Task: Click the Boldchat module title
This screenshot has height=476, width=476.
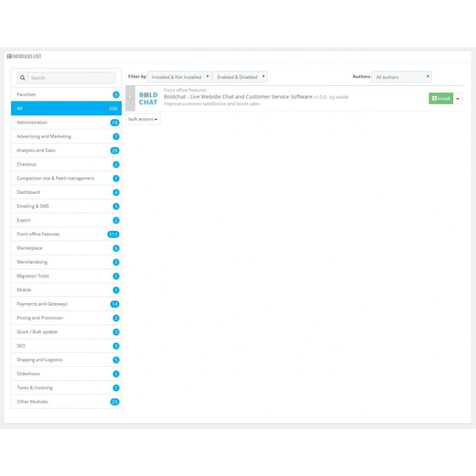Action: (238, 97)
